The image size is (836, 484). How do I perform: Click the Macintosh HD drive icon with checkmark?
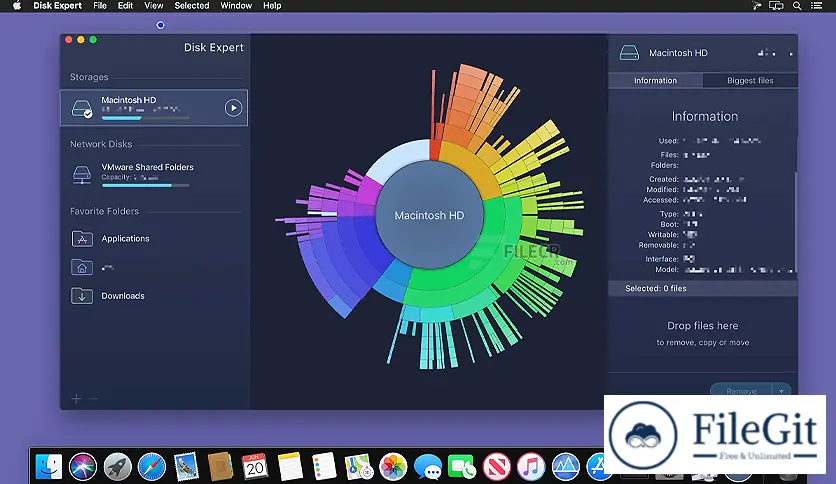(82, 108)
